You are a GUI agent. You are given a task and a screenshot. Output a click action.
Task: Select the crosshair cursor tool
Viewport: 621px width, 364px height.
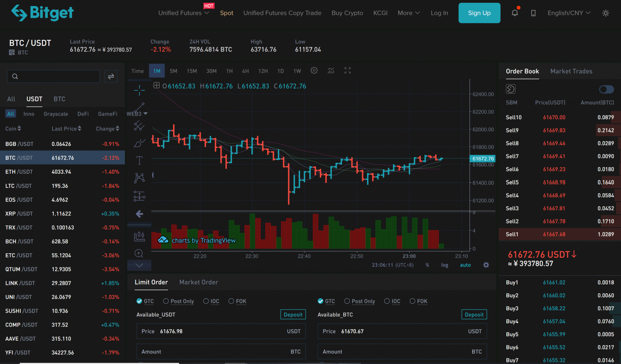139,90
